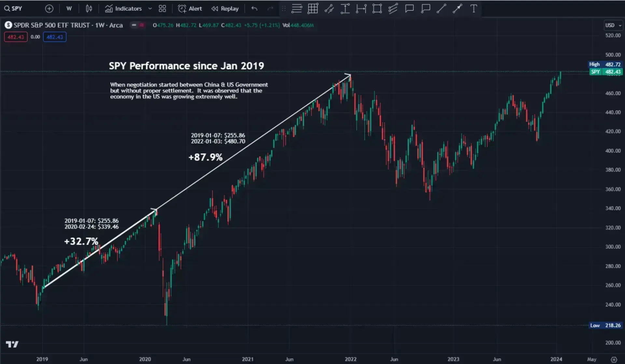Screen dimensions: 625x364
Task: Click the 2020 label on time axis
Action: [x=145, y=359]
